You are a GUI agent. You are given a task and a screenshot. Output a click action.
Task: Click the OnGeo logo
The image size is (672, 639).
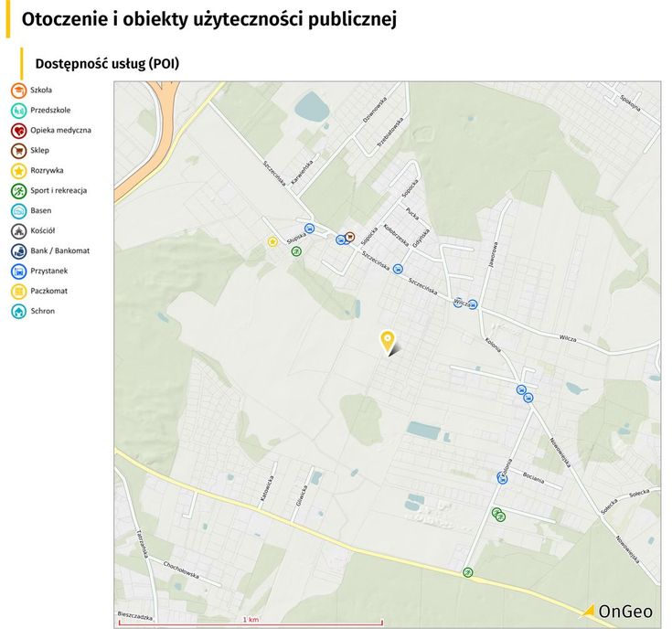617,612
